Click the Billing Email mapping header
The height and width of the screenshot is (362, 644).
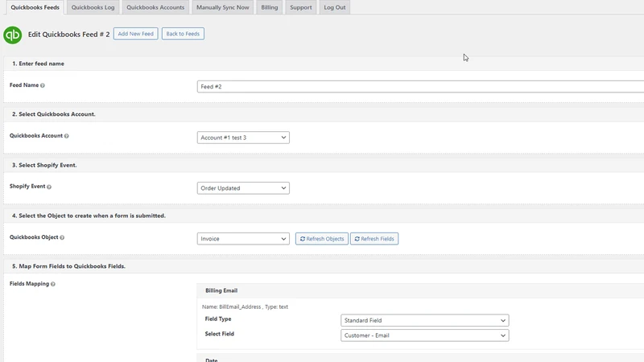pos(420,290)
